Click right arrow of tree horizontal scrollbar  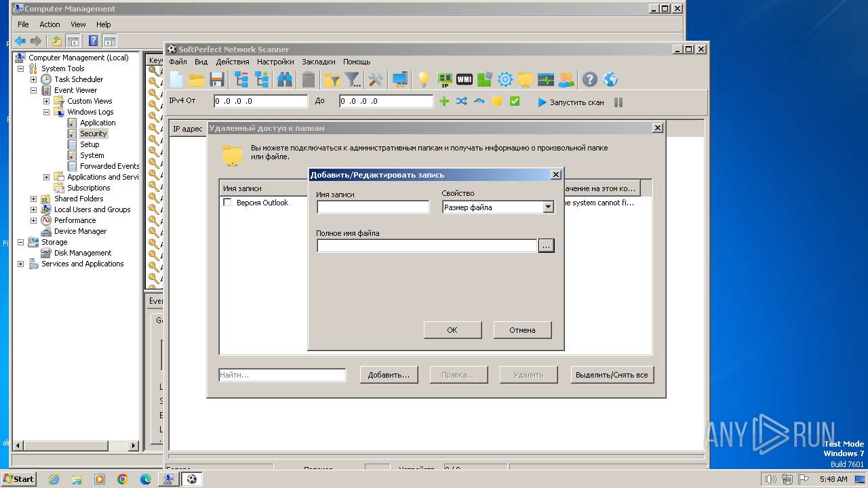click(x=134, y=446)
